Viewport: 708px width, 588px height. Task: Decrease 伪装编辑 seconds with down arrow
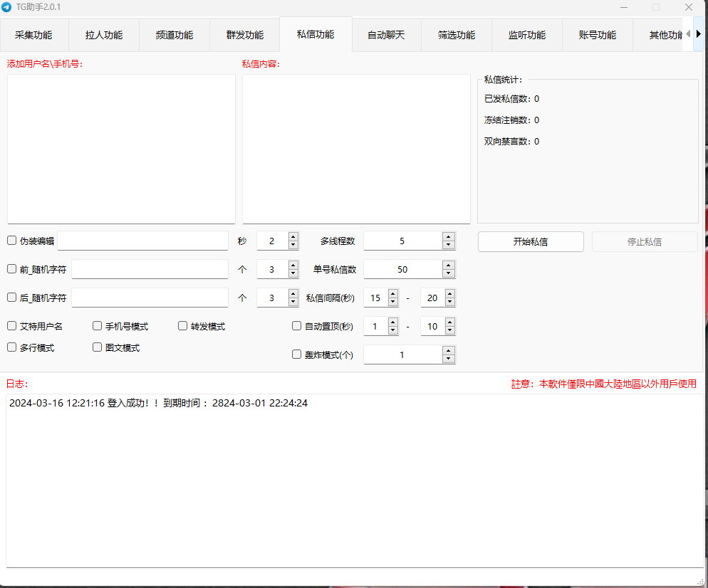coord(293,245)
